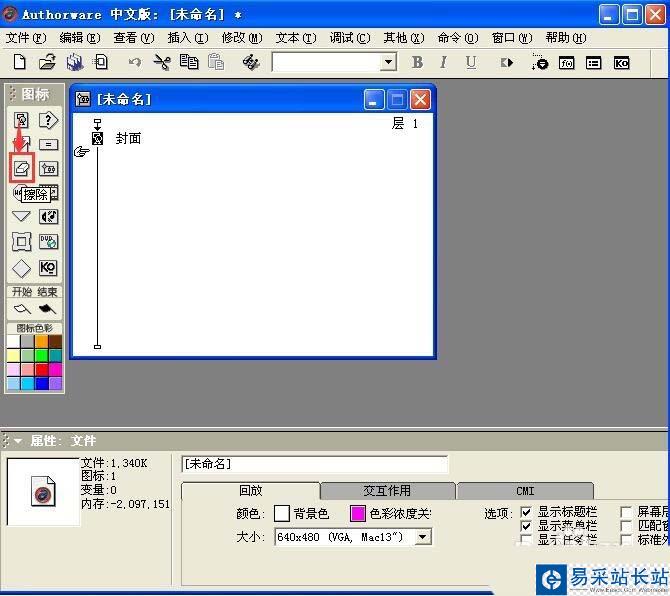The width and height of the screenshot is (670, 596).
Task: Open the Functions f() window icon
Action: coord(567,63)
